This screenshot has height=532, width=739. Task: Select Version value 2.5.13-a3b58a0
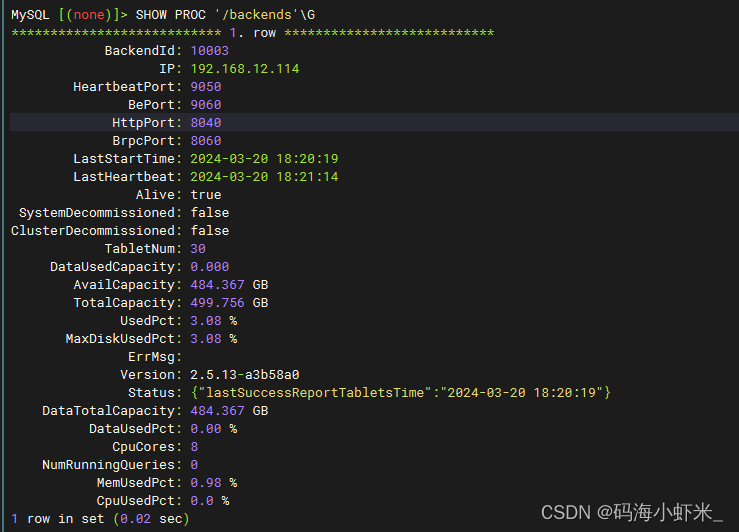[x=245, y=375]
